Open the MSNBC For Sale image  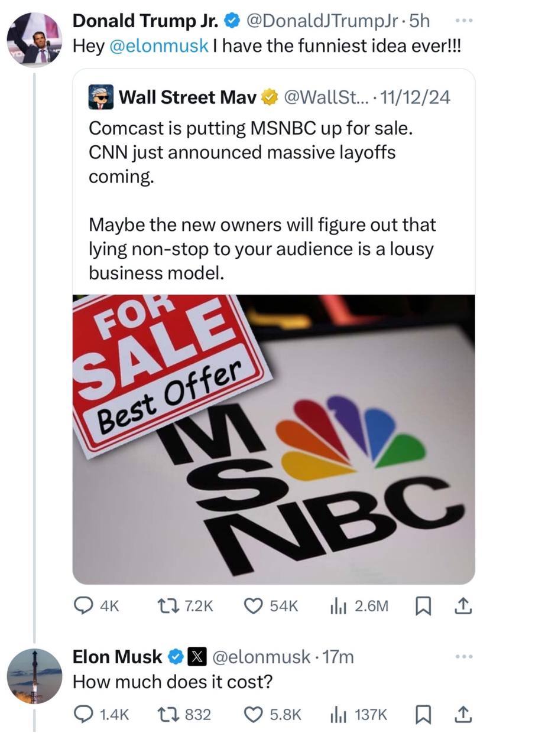tap(274, 439)
